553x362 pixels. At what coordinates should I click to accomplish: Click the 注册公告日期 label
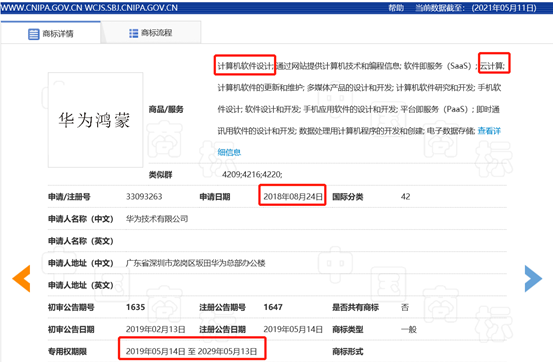click(x=223, y=329)
